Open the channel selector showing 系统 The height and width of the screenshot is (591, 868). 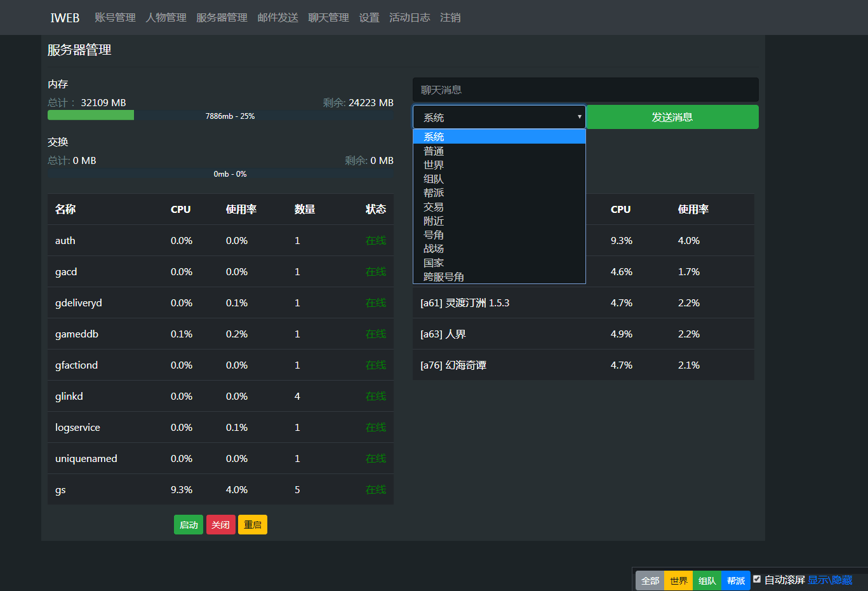coord(498,117)
